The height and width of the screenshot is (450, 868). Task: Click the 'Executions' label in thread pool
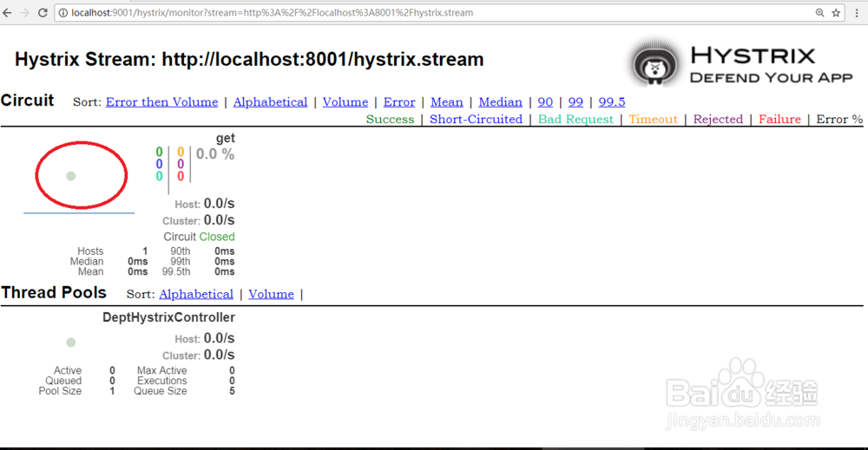[161, 381]
